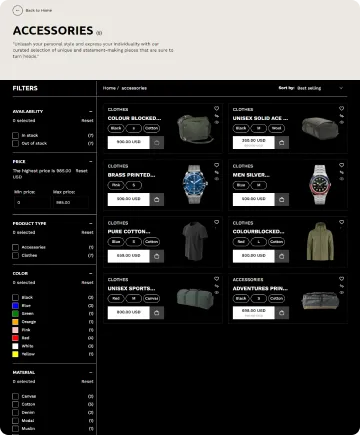
Task: Pick the Blue color swatch filter
Action: [15, 306]
